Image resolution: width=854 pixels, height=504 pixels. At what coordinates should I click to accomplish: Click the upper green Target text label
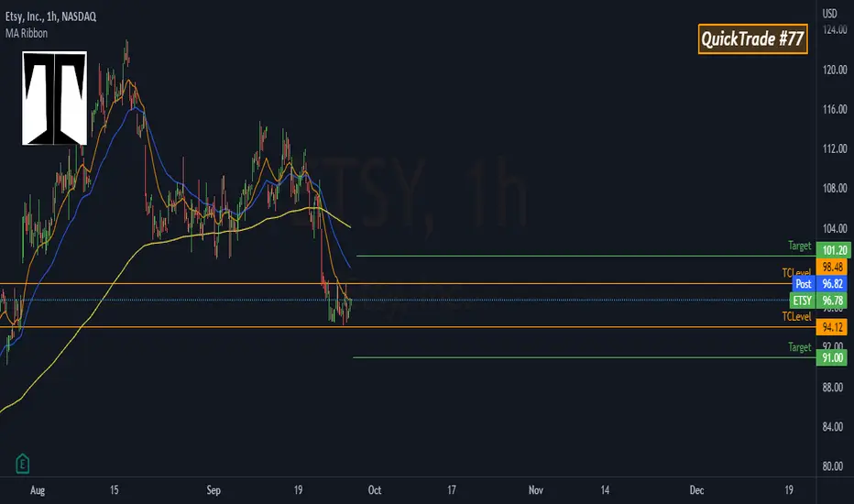pos(800,246)
